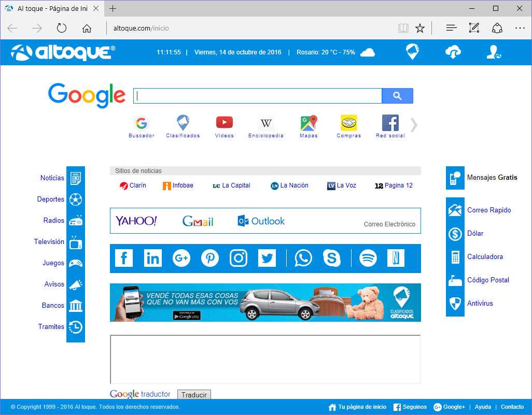The width and height of the screenshot is (532, 415).
Task: Open the Clasificados shortcut icon
Action: point(183,123)
